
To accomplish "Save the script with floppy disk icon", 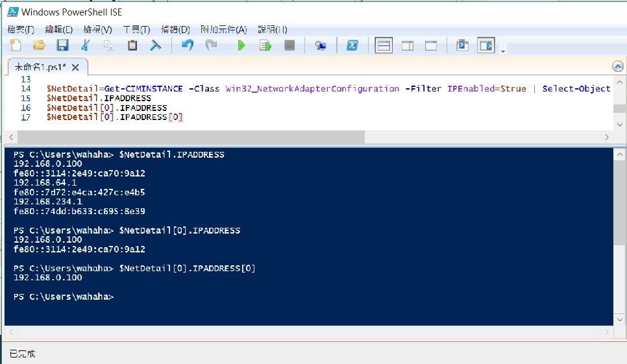I will 62,45.
